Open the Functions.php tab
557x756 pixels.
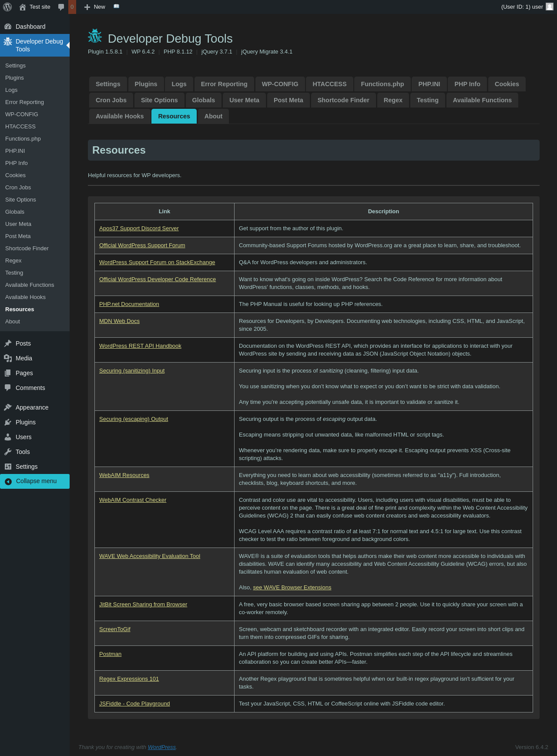(x=382, y=84)
